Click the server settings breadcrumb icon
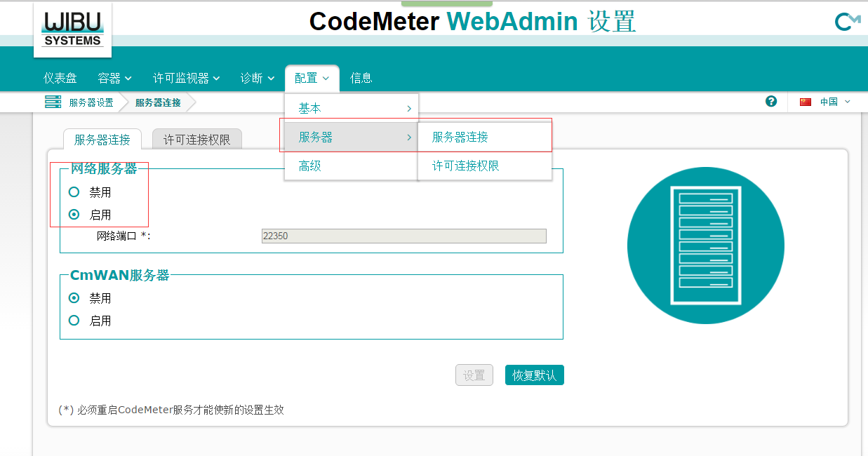868x456 pixels. click(53, 102)
